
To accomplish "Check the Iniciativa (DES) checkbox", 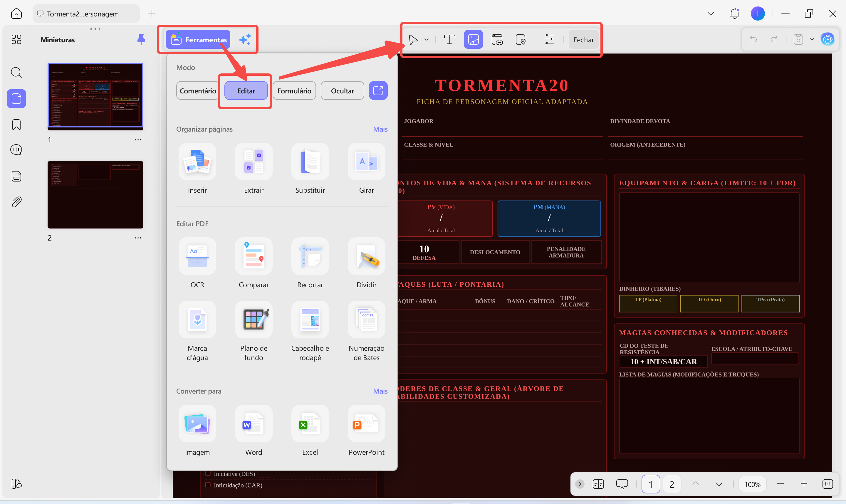I will coord(208,473).
